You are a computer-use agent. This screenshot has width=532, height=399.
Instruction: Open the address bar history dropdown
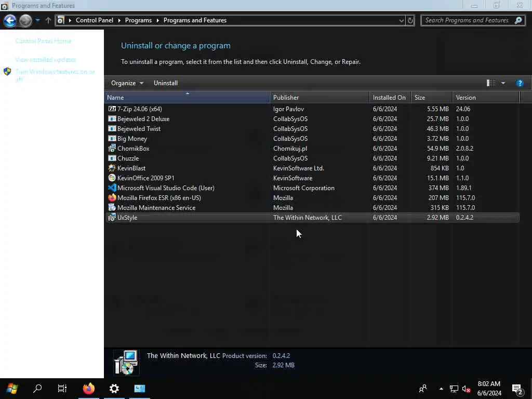pos(402,20)
